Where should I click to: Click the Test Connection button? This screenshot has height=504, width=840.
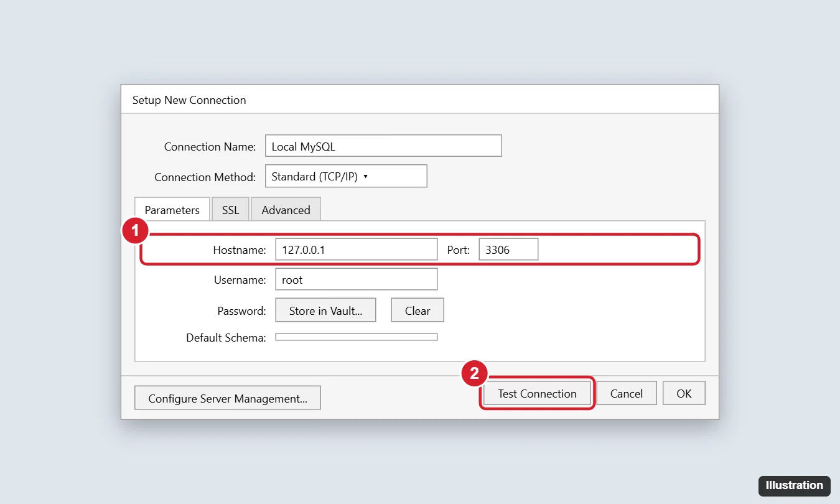(537, 393)
